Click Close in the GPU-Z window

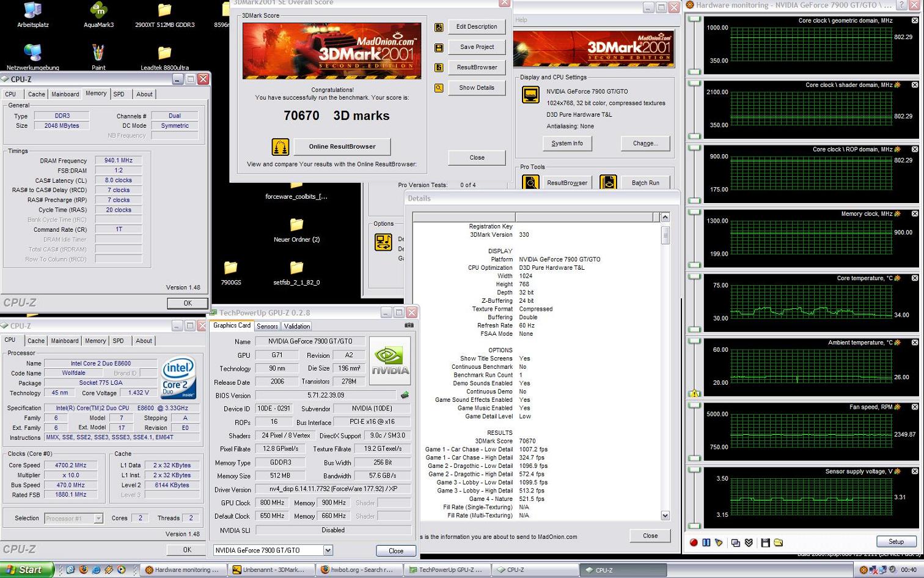coord(396,550)
